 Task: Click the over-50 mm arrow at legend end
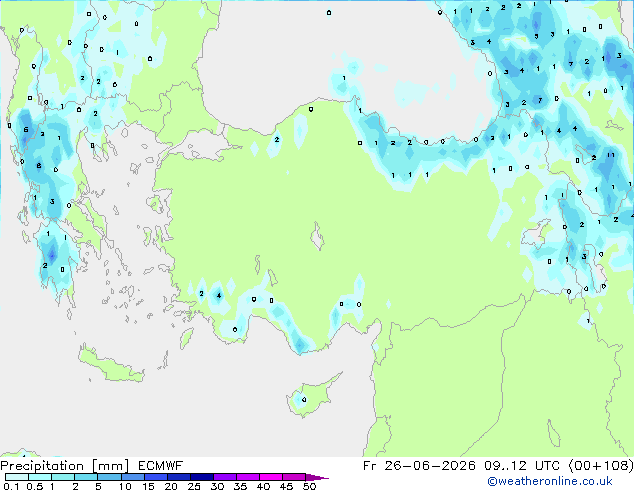(x=317, y=477)
